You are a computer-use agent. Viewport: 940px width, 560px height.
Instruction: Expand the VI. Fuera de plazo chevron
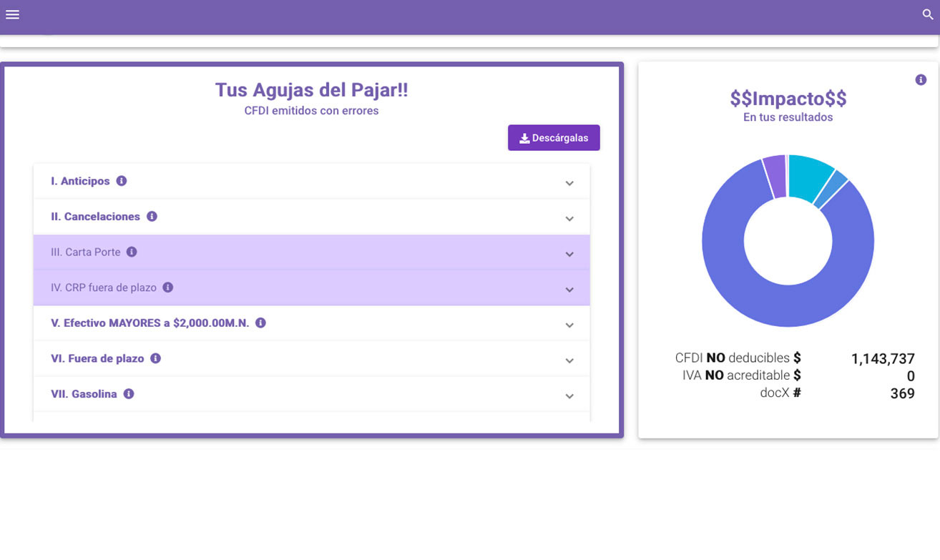tap(569, 360)
